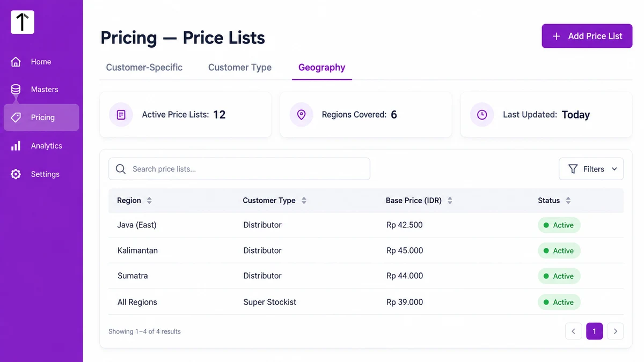Sort by the Region column arrows
This screenshot has width=644, height=362.
coord(149,201)
